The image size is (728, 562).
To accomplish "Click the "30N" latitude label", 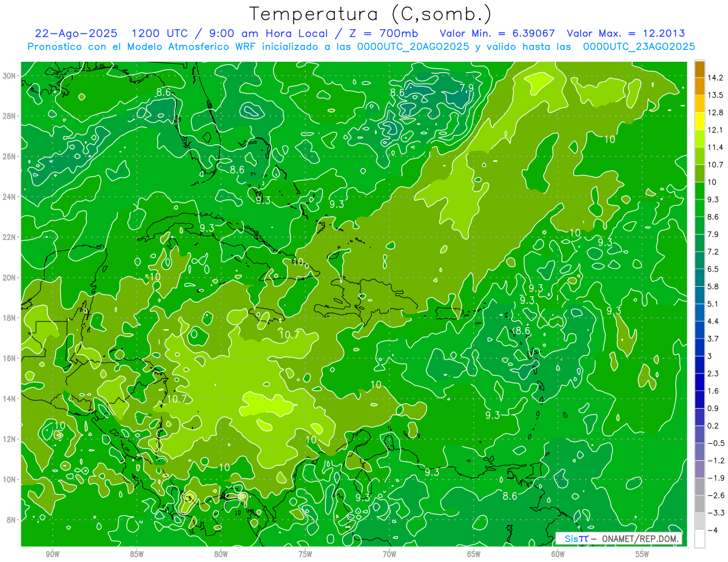I will [10, 76].
